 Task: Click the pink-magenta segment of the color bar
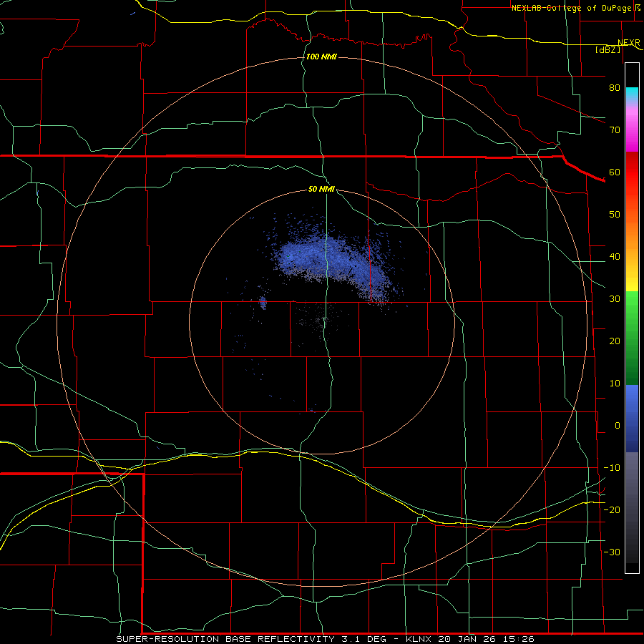click(632, 127)
